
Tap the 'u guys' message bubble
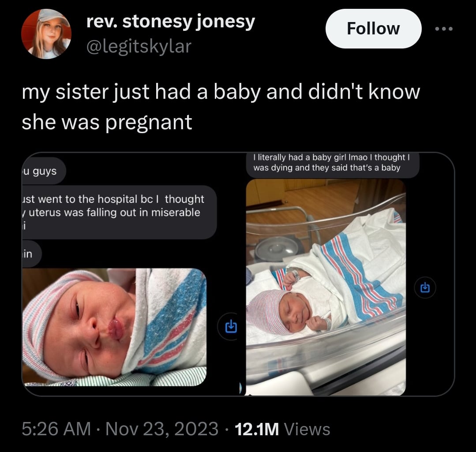44,171
